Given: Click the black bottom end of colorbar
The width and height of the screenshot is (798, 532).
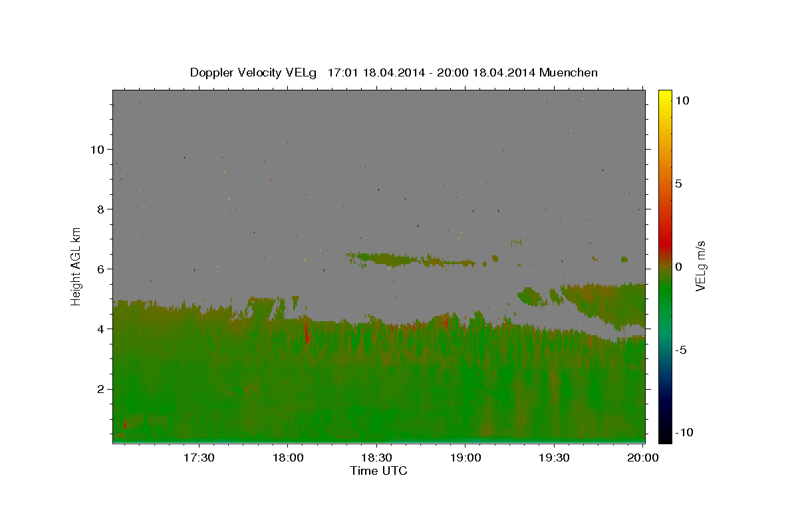Looking at the screenshot, I should pyautogui.click(x=664, y=438).
